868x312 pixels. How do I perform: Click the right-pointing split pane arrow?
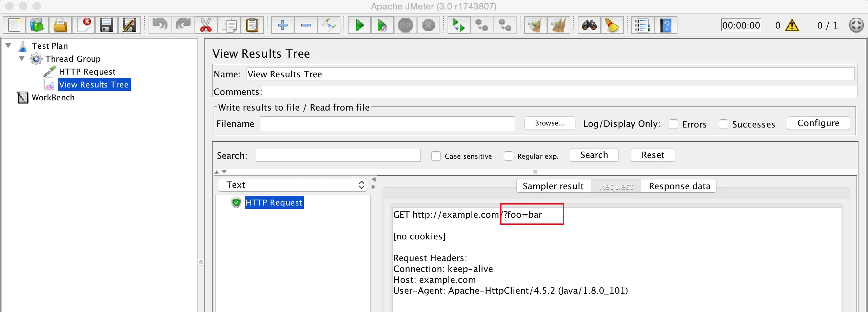[374, 187]
